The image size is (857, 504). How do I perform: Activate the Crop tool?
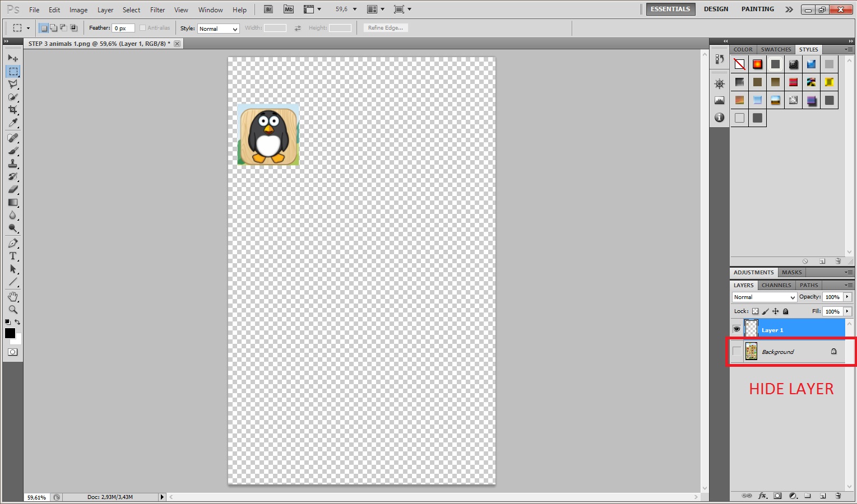pos(13,110)
